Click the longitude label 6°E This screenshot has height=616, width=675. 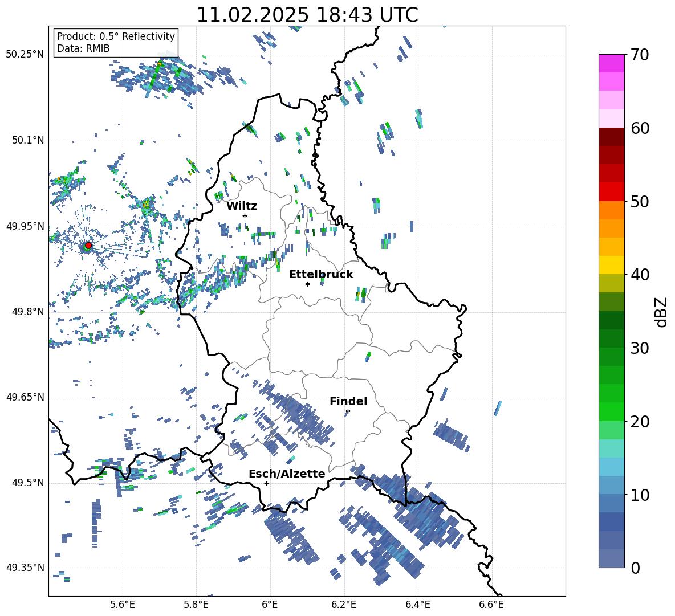click(270, 605)
